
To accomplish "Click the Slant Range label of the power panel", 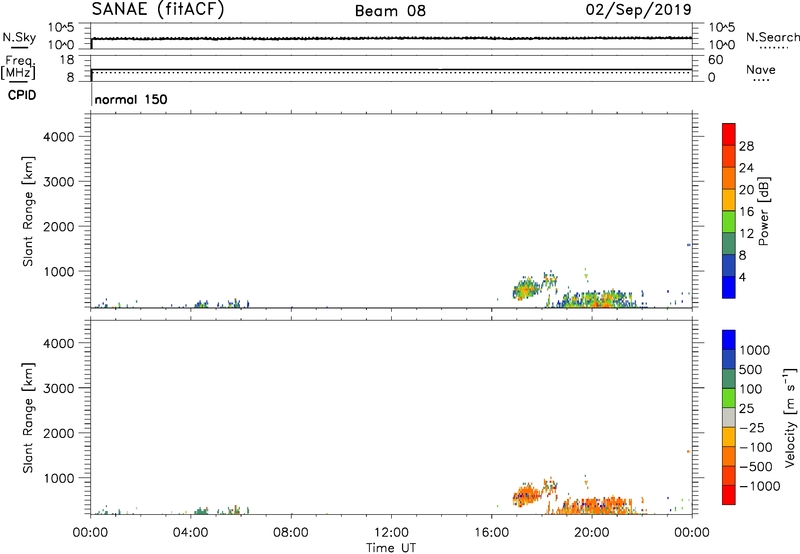I will pyautogui.click(x=28, y=211).
